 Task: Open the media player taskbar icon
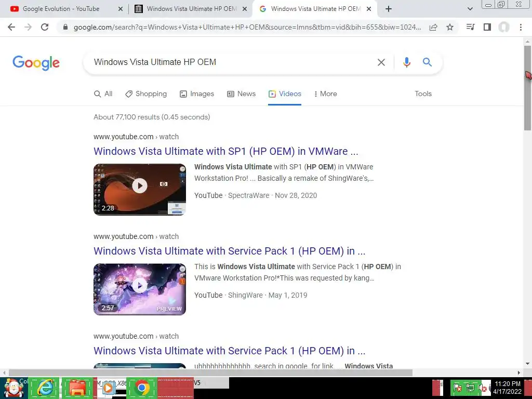pos(108,388)
